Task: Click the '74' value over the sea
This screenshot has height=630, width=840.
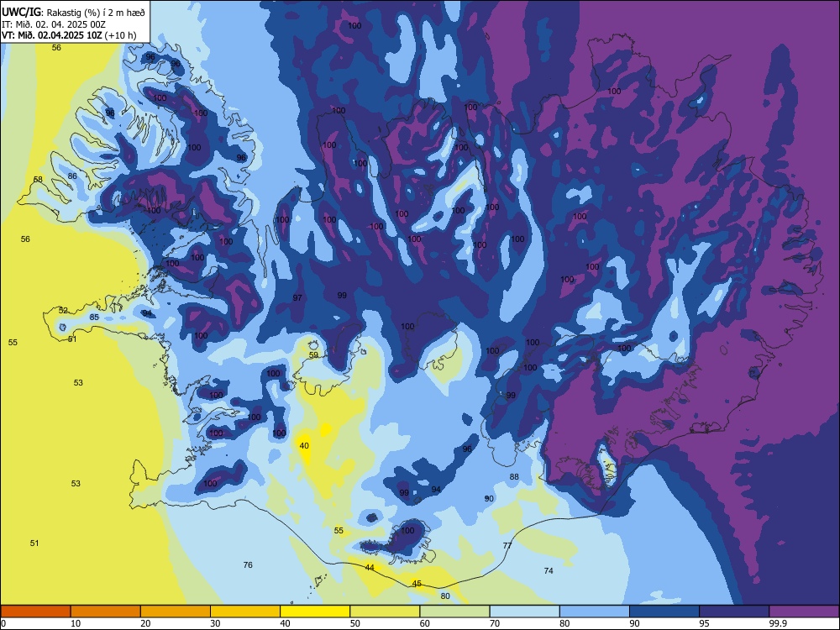Action: (549, 570)
